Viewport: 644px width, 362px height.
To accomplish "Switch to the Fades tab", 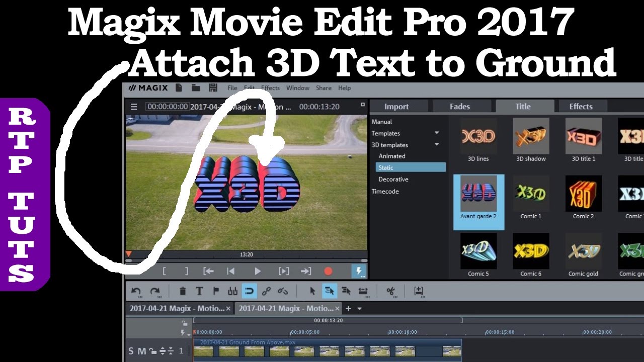I will tap(460, 106).
